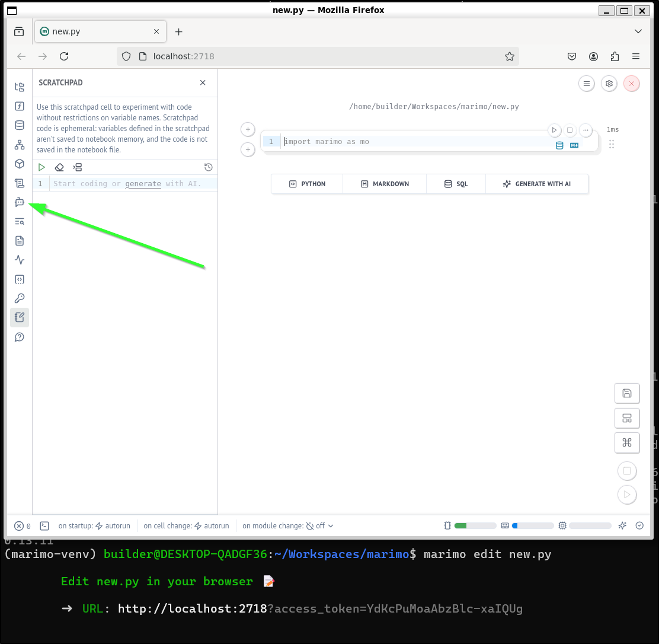Open cell actions ellipsis menu
The height and width of the screenshot is (644, 659).
(586, 130)
